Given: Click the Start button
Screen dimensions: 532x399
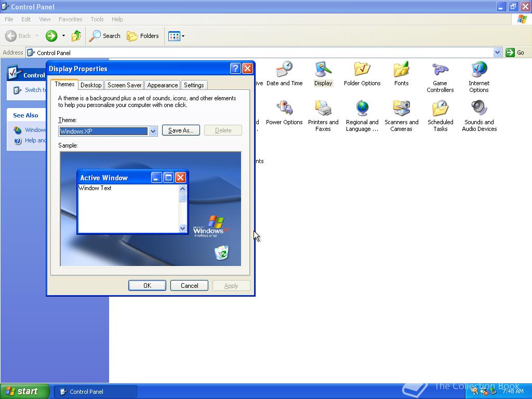Looking at the screenshot, I should pyautogui.click(x=24, y=392).
